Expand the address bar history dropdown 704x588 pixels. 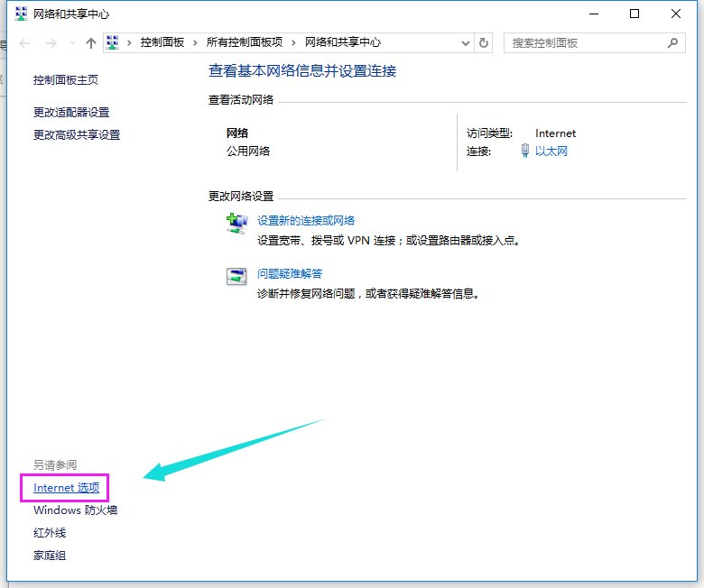pyautogui.click(x=465, y=42)
